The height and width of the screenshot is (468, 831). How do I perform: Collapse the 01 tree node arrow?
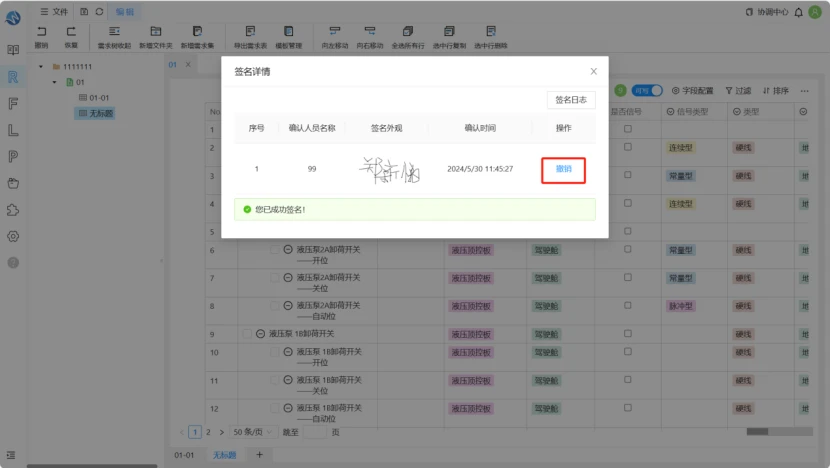click(54, 82)
